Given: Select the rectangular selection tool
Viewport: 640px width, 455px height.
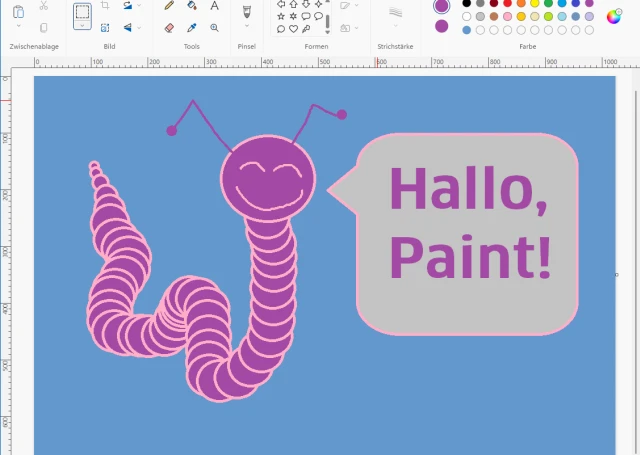Looking at the screenshot, I should [82, 11].
